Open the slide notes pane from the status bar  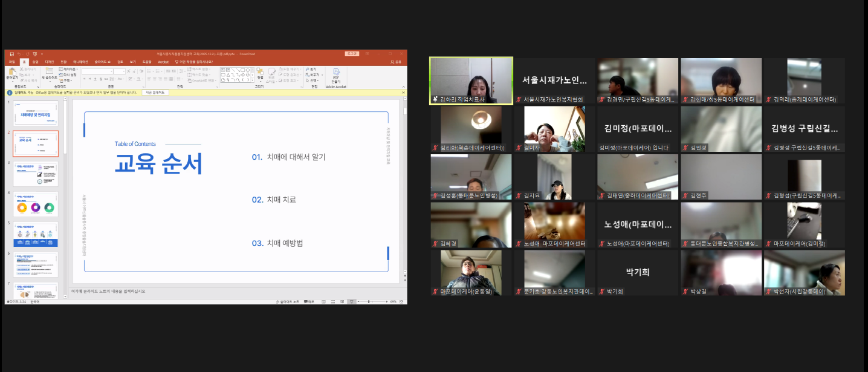[x=287, y=301]
